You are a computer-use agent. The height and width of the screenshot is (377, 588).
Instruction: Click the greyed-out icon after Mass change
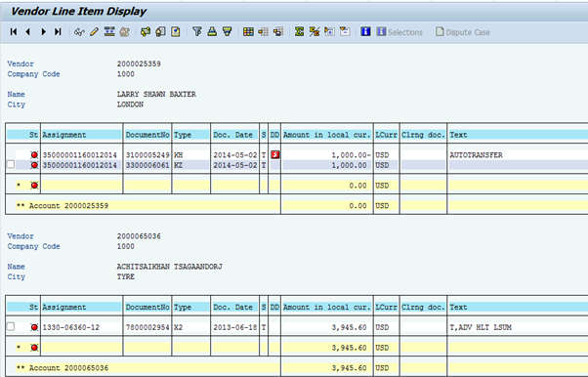(x=124, y=32)
